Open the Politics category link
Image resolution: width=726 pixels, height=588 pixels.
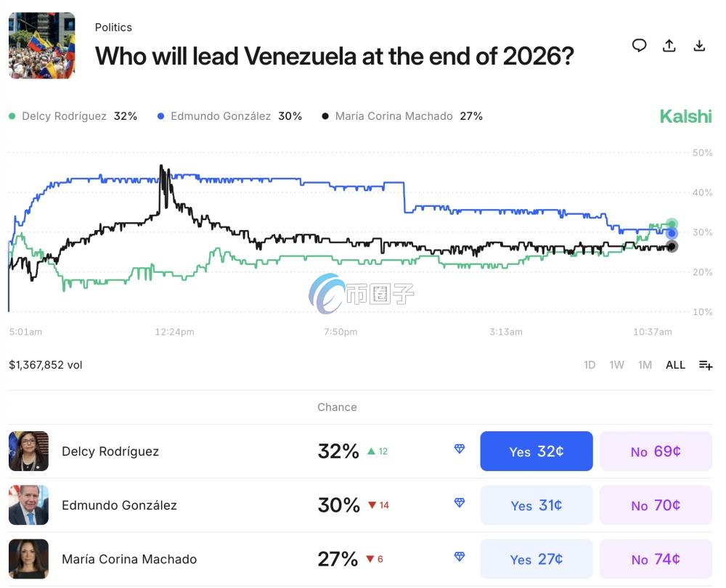pos(113,28)
